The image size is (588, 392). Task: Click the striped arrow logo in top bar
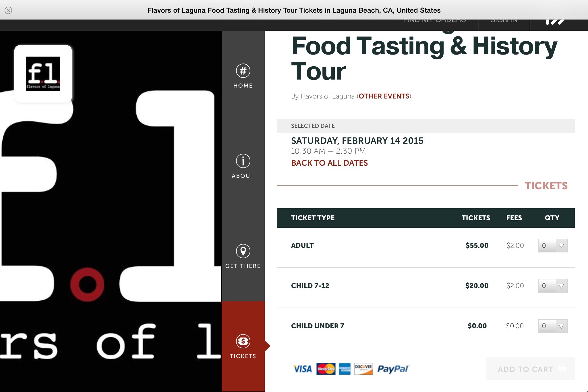point(555,22)
